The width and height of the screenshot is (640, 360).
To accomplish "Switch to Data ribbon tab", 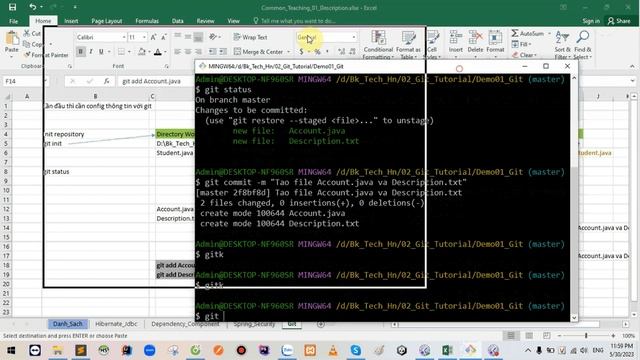I will [178, 21].
